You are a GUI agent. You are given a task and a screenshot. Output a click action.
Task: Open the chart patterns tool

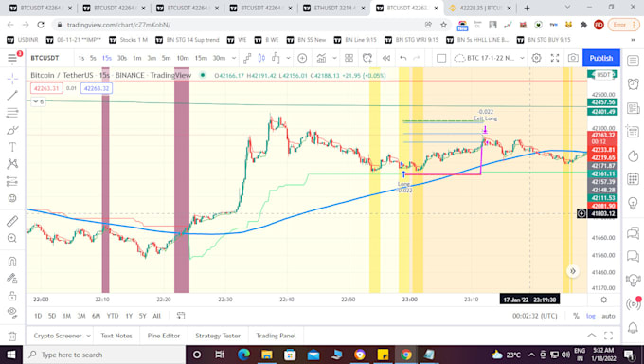pos(12,164)
